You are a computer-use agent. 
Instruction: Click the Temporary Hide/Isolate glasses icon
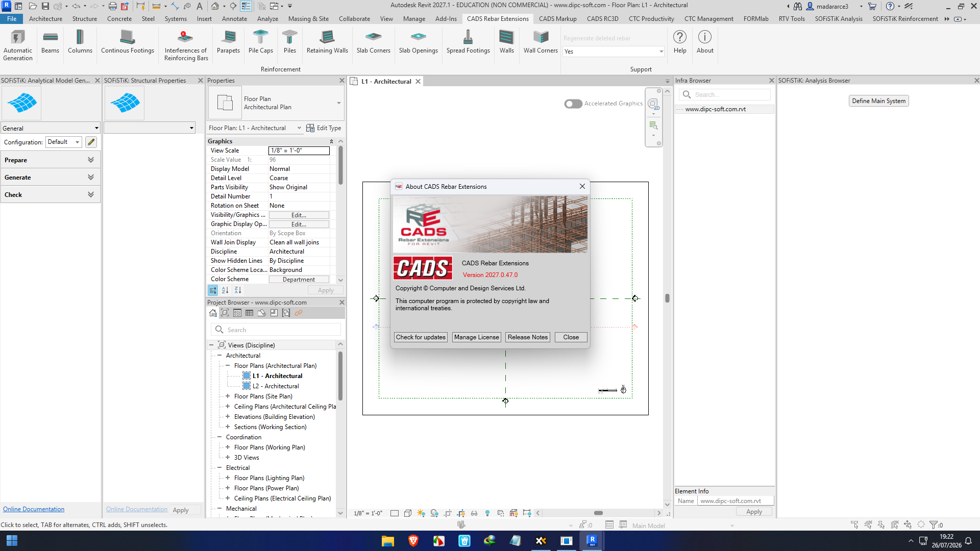tap(474, 513)
